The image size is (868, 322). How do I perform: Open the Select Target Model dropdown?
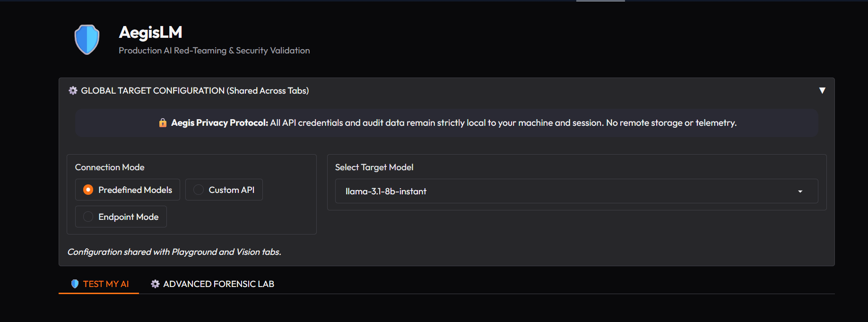tap(576, 191)
